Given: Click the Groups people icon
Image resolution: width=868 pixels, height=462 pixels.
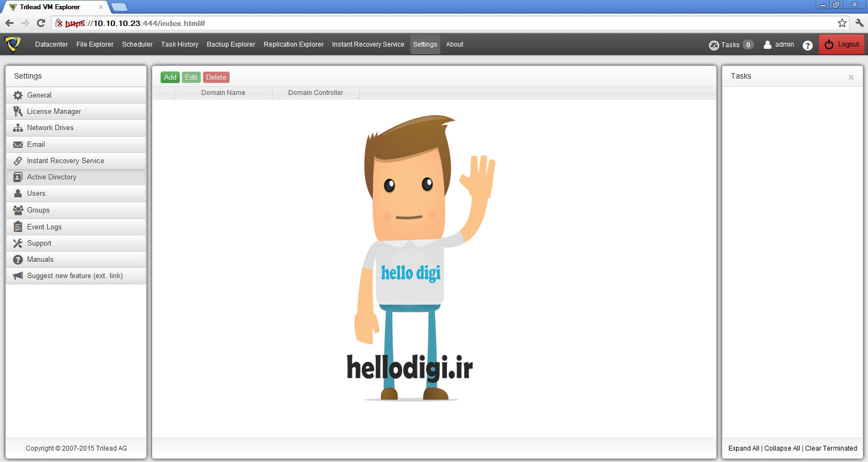Looking at the screenshot, I should pyautogui.click(x=18, y=210).
